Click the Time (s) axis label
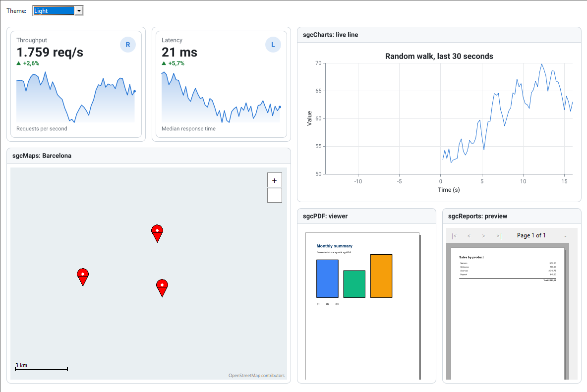The width and height of the screenshot is (587, 392). pyautogui.click(x=449, y=190)
